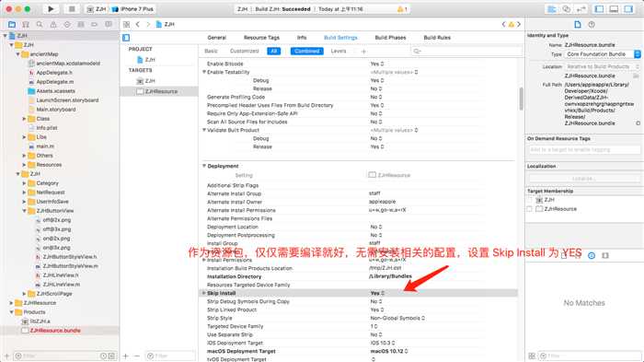The height and width of the screenshot is (362, 644).
Task: Collapse the Products group
Action: click(11, 312)
